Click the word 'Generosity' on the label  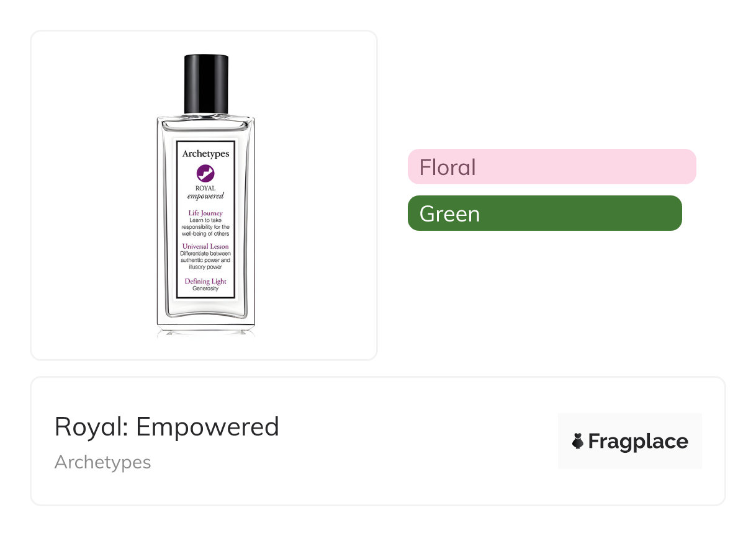coord(205,288)
